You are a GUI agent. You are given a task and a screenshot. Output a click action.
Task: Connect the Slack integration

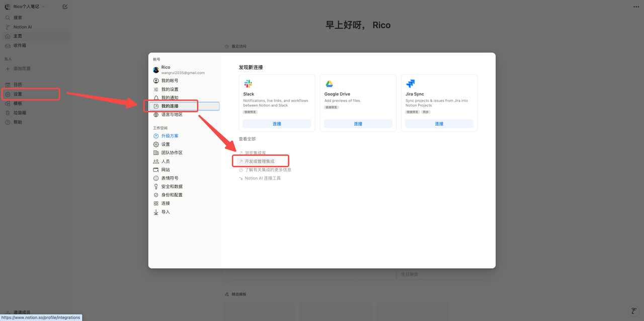(x=277, y=124)
